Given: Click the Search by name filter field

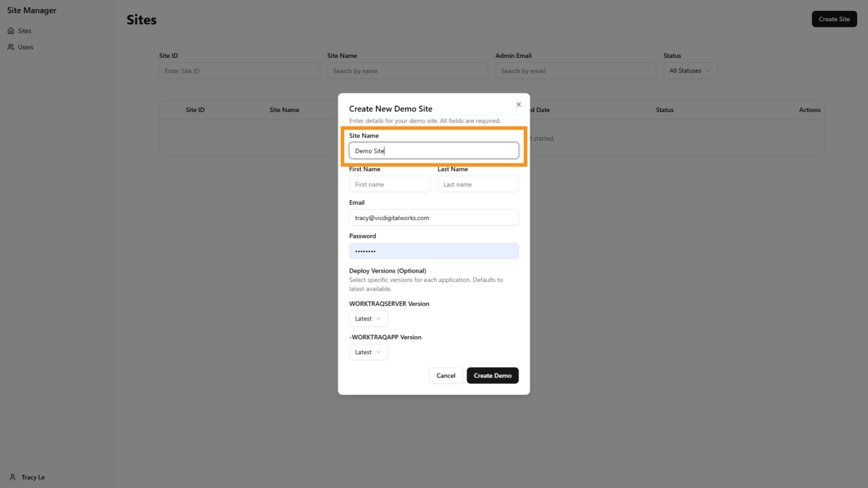Looking at the screenshot, I should [407, 71].
